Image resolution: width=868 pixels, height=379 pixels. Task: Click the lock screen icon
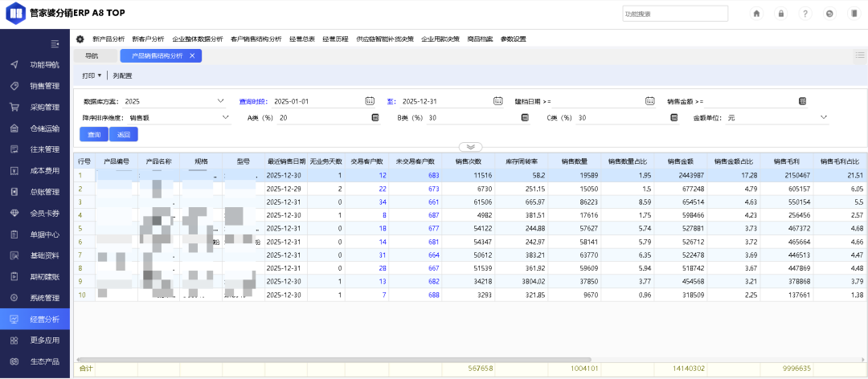point(781,14)
